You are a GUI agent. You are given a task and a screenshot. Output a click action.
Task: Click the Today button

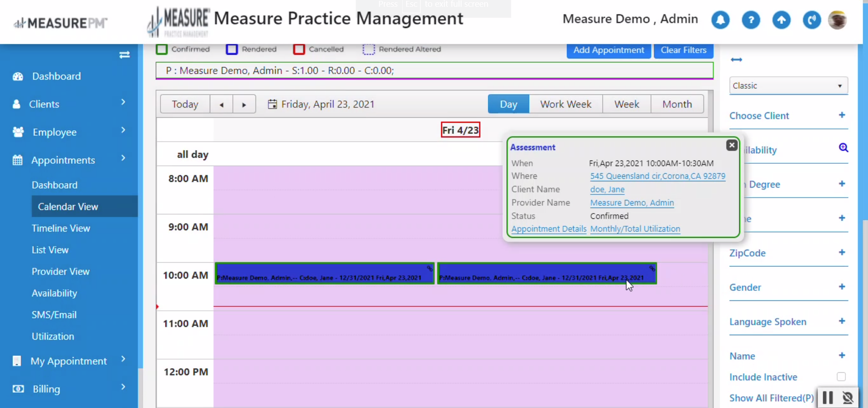(x=185, y=104)
